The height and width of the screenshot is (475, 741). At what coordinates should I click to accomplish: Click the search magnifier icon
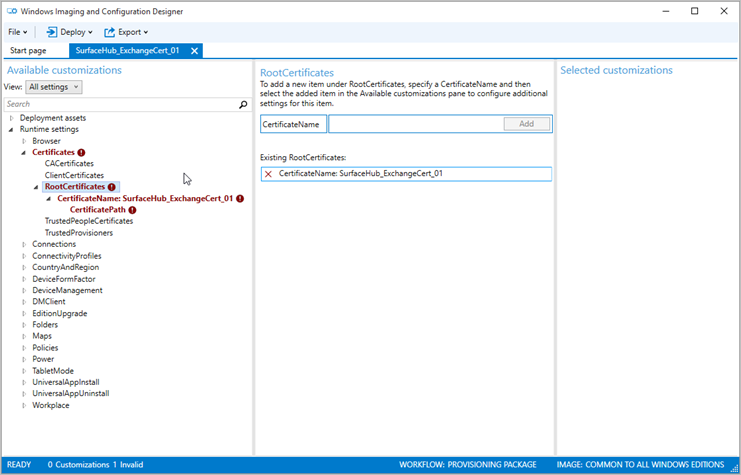[242, 104]
